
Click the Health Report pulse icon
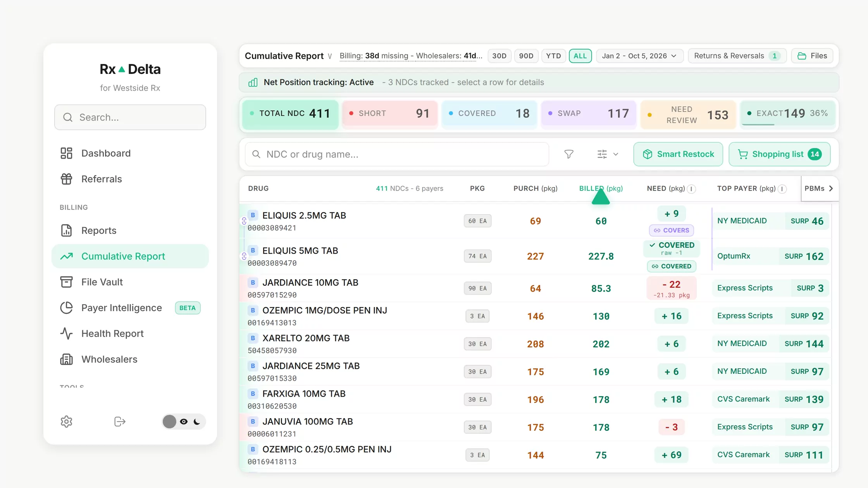pos(66,333)
